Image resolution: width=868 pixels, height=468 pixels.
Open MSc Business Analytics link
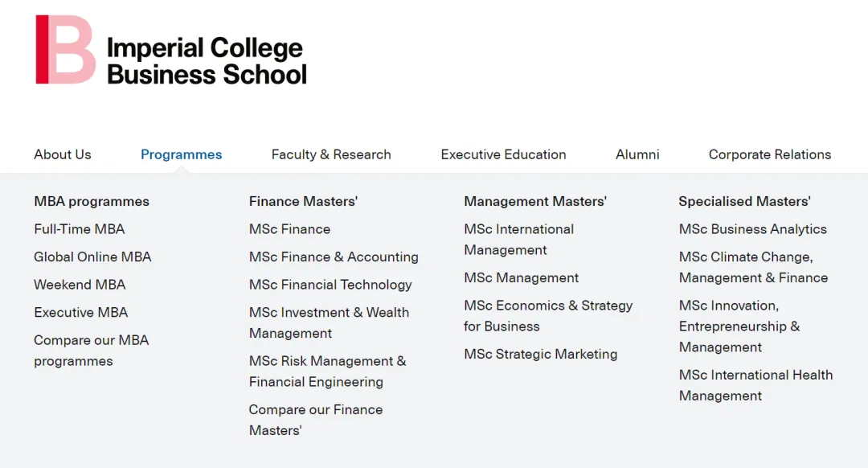point(752,229)
